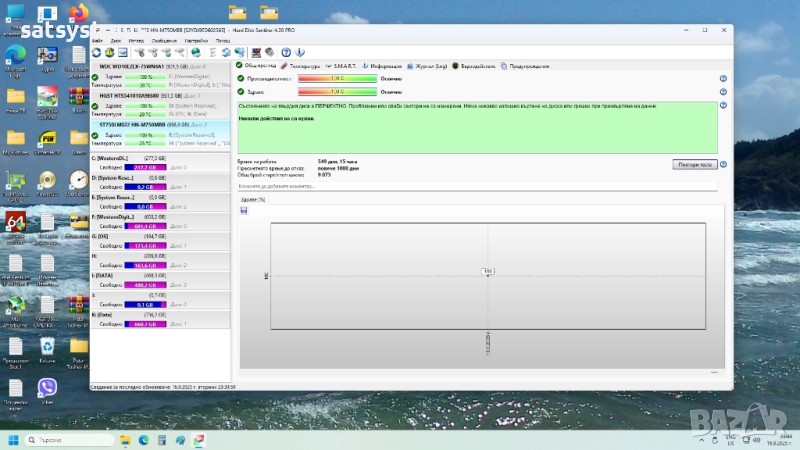Open Viber from the desktop
This screenshot has height=450, width=800.
[47, 387]
